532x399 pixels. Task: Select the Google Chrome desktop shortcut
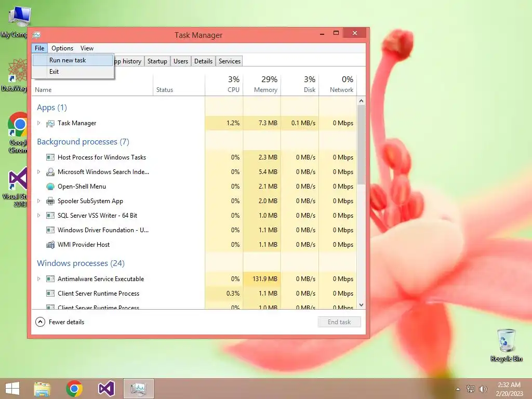click(16, 132)
